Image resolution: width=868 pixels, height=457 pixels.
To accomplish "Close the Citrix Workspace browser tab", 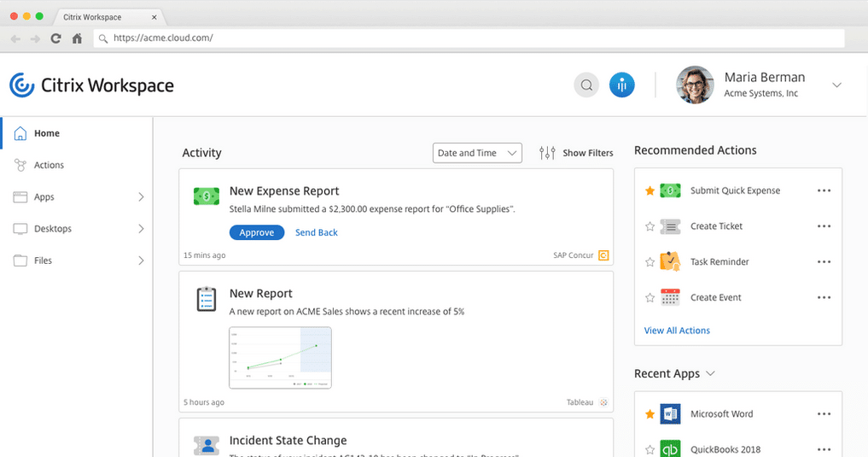I will [x=154, y=17].
